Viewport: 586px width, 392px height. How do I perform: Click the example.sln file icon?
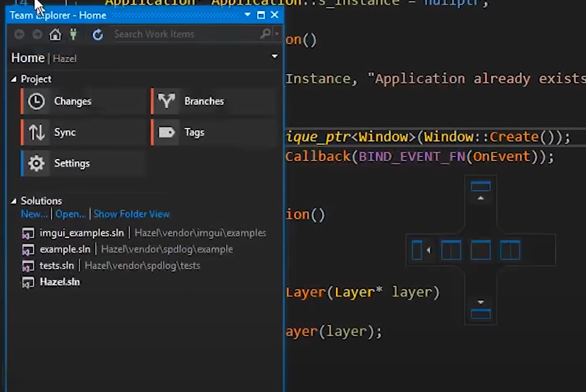28,250
